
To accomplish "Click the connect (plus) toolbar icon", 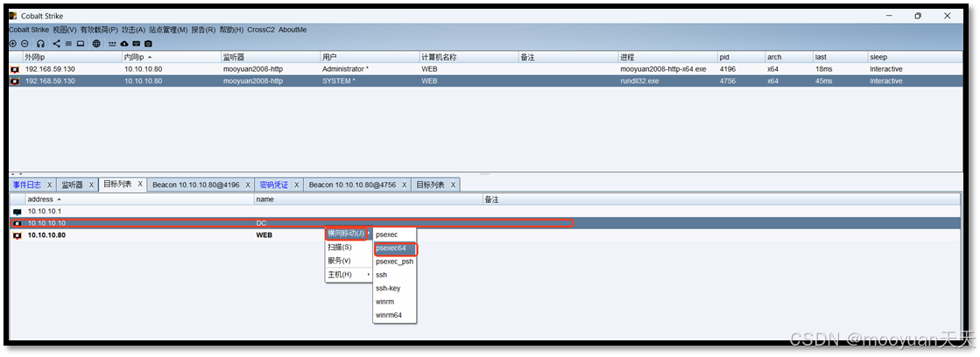I will [13, 44].
